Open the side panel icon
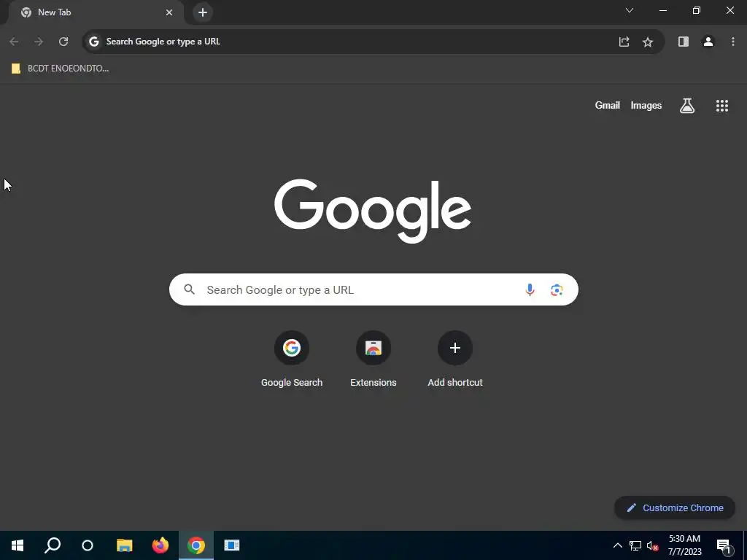Screen dimensions: 747x560 click(x=683, y=42)
